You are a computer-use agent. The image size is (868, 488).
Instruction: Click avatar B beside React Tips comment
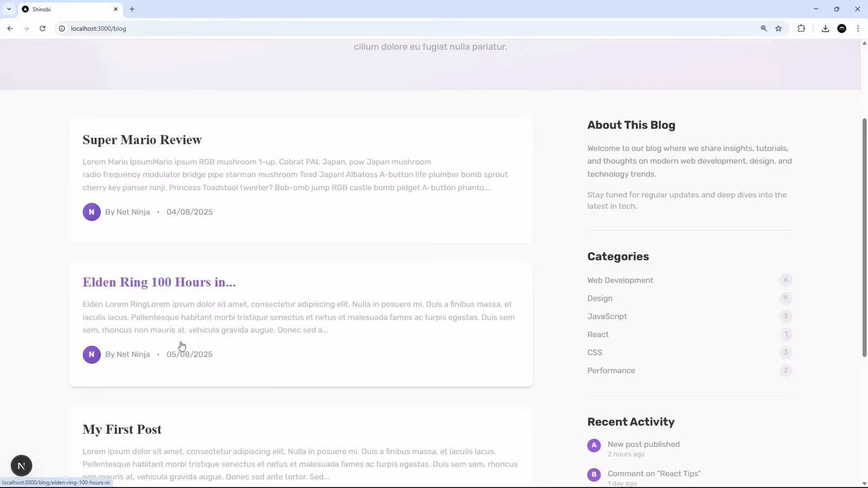point(594,474)
